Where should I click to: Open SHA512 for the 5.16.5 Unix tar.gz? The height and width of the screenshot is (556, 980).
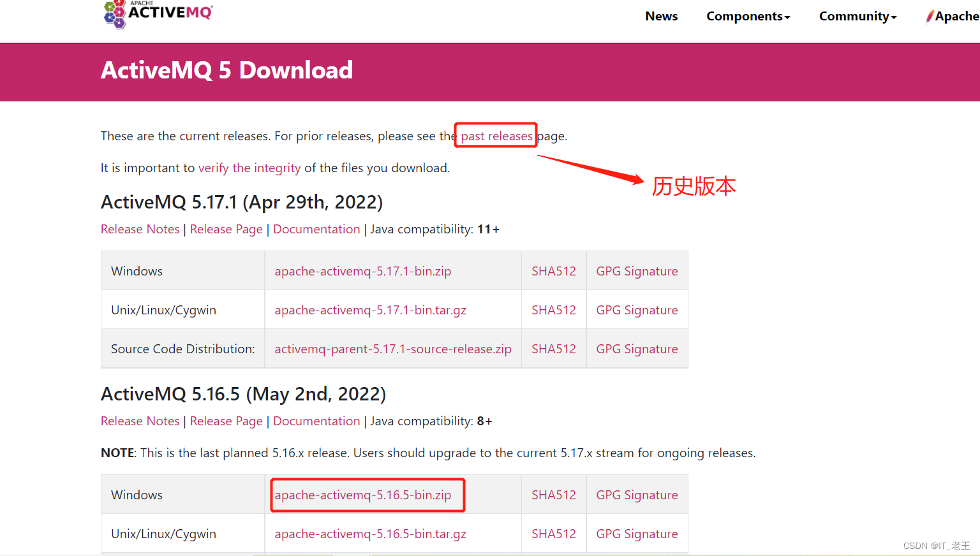(554, 534)
